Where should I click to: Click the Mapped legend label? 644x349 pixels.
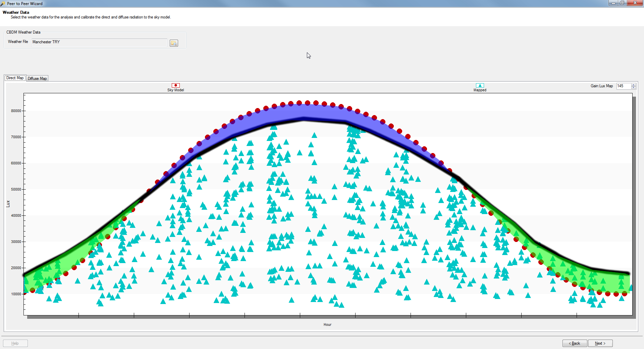click(480, 90)
